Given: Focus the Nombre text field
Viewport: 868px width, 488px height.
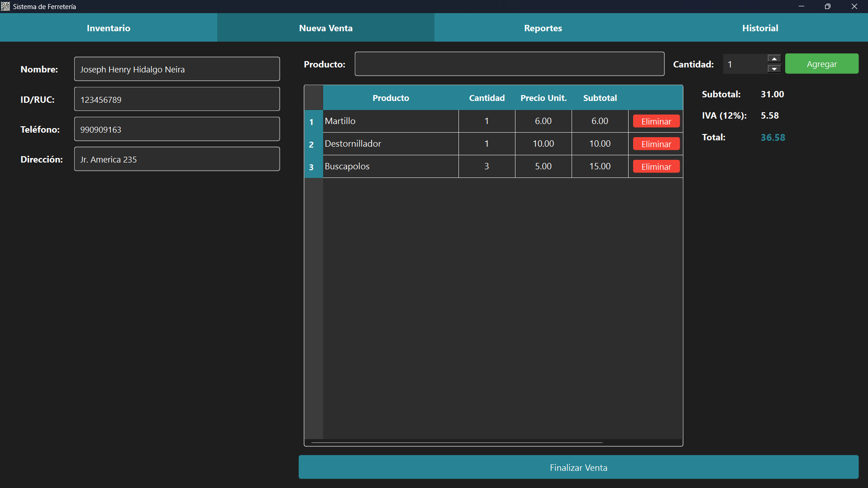Looking at the screenshot, I should [x=176, y=69].
